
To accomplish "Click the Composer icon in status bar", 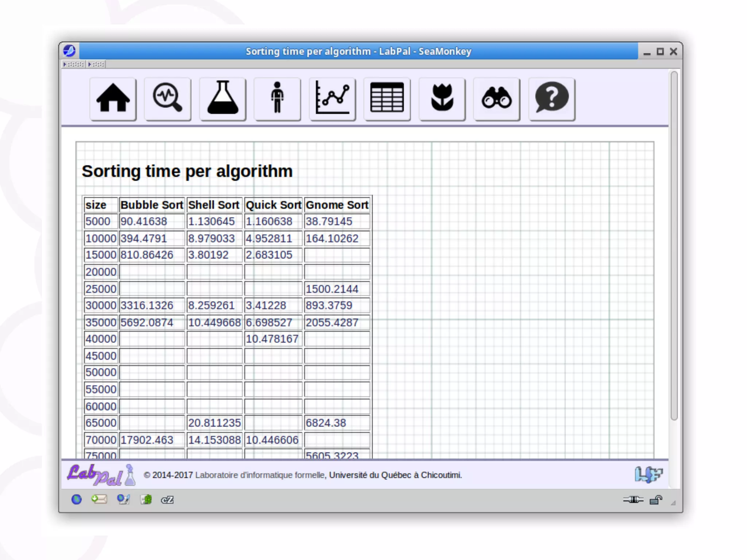I will (x=123, y=499).
